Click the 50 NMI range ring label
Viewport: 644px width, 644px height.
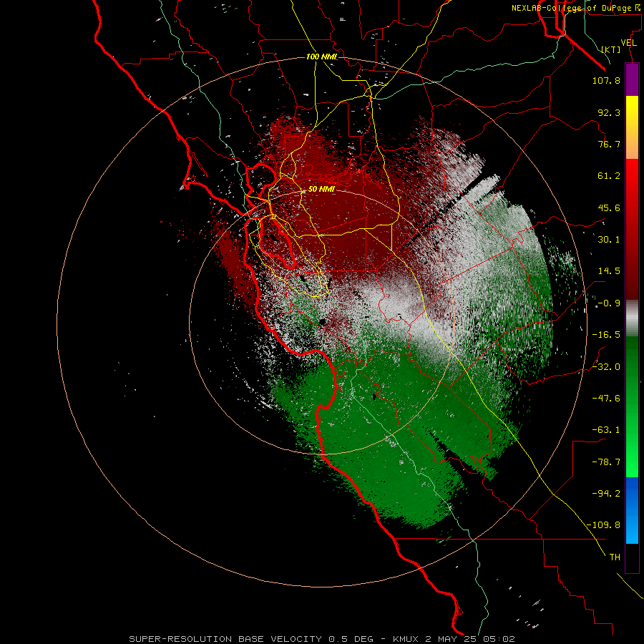pyautogui.click(x=321, y=190)
